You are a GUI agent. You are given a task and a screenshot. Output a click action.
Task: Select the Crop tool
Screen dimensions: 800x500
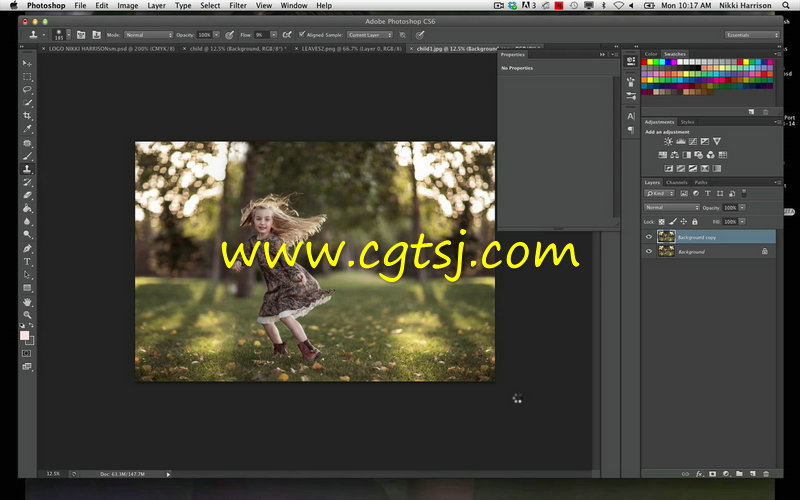coord(27,116)
